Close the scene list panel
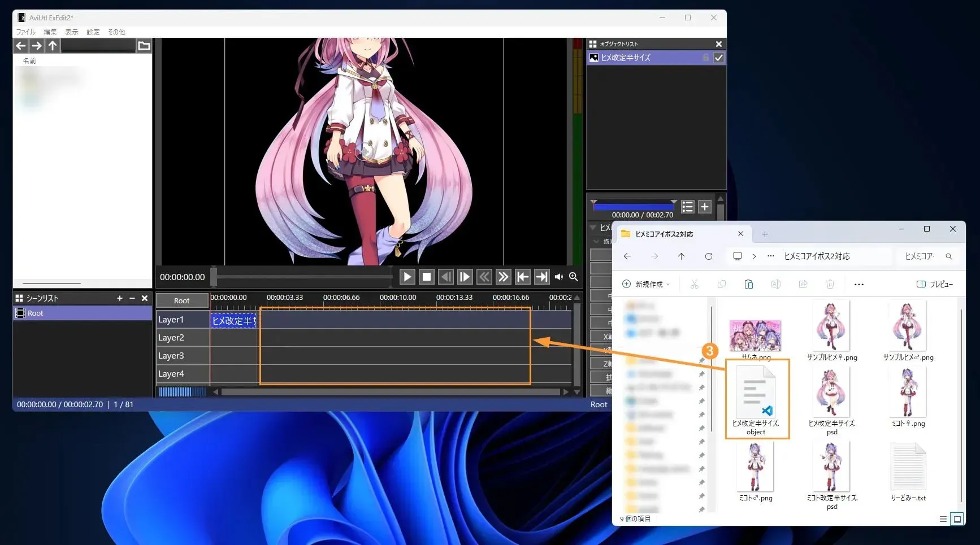Viewport: 980px width, 545px height. coord(145,298)
